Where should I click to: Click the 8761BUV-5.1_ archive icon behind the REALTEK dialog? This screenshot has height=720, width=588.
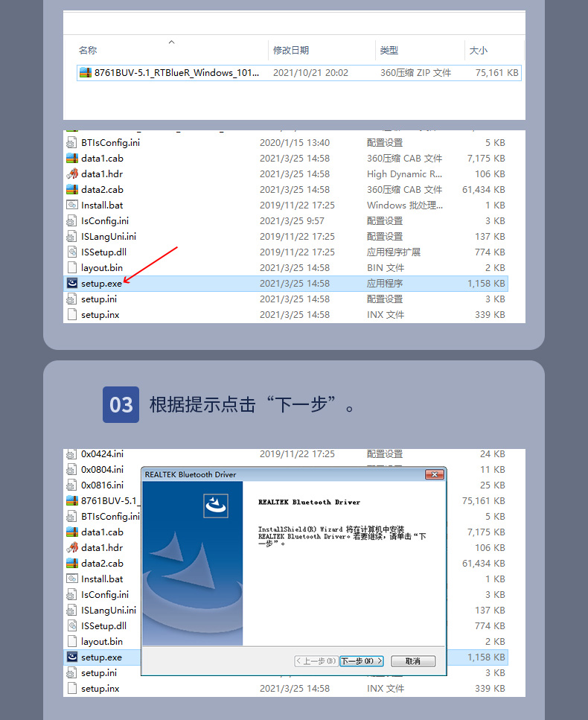point(72,501)
